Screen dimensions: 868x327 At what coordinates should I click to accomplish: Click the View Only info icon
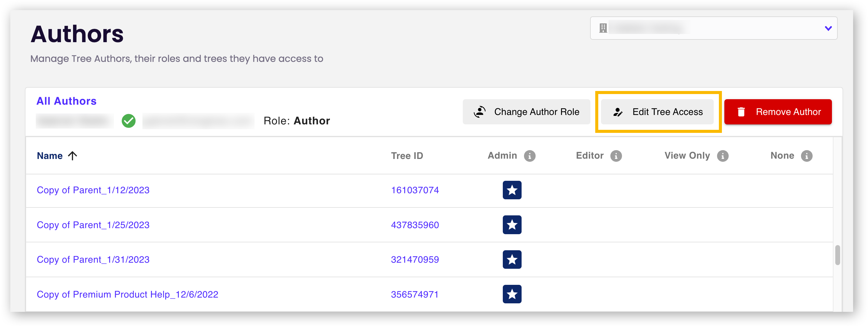coord(723,156)
